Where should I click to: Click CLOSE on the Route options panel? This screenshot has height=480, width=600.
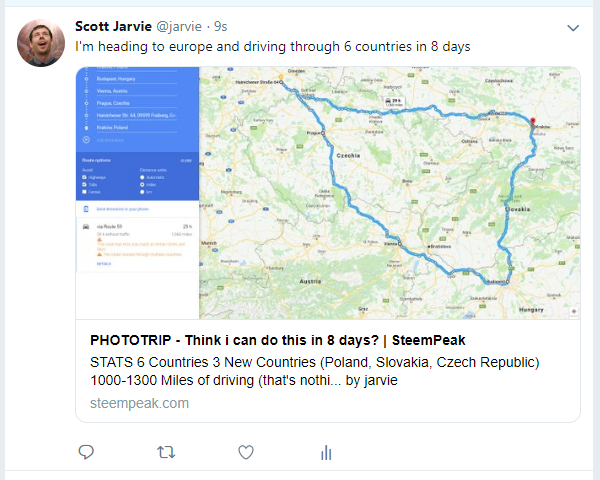tap(185, 161)
